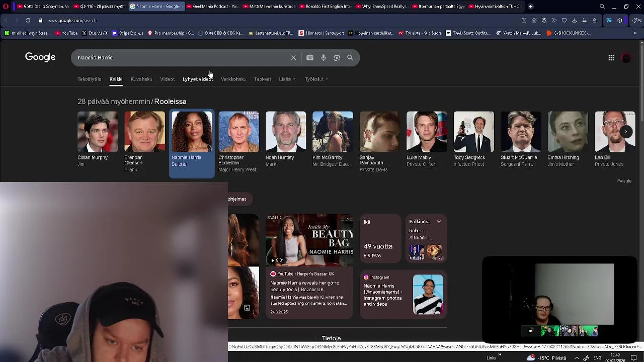The image size is (644, 362).
Task: Select Toby Sedgwick cast card
Action: 473,143
